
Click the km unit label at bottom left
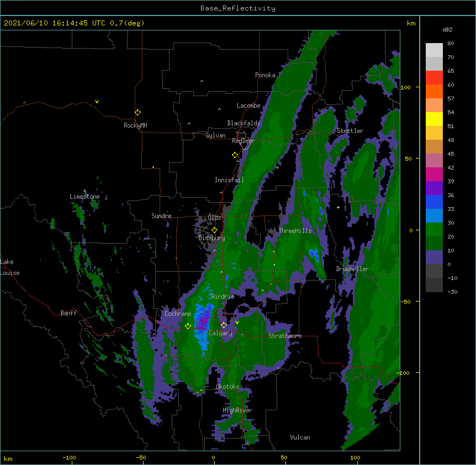pyautogui.click(x=8, y=459)
